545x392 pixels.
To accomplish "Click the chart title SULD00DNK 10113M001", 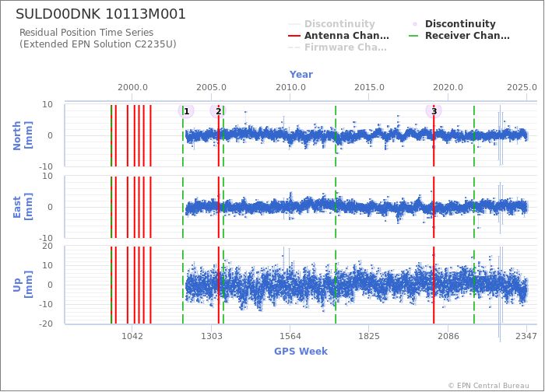I will coord(100,14).
